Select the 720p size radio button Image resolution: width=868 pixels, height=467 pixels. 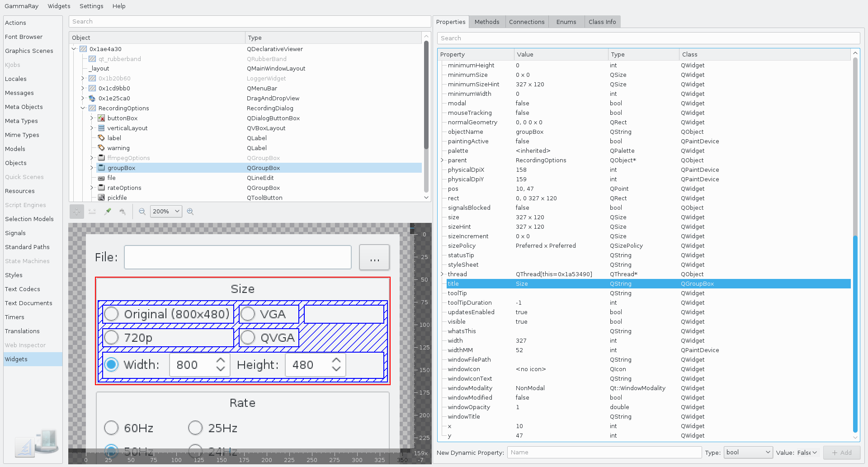[x=111, y=337]
